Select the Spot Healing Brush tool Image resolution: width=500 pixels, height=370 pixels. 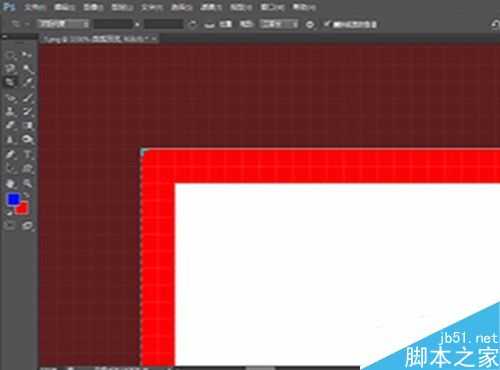click(x=10, y=98)
